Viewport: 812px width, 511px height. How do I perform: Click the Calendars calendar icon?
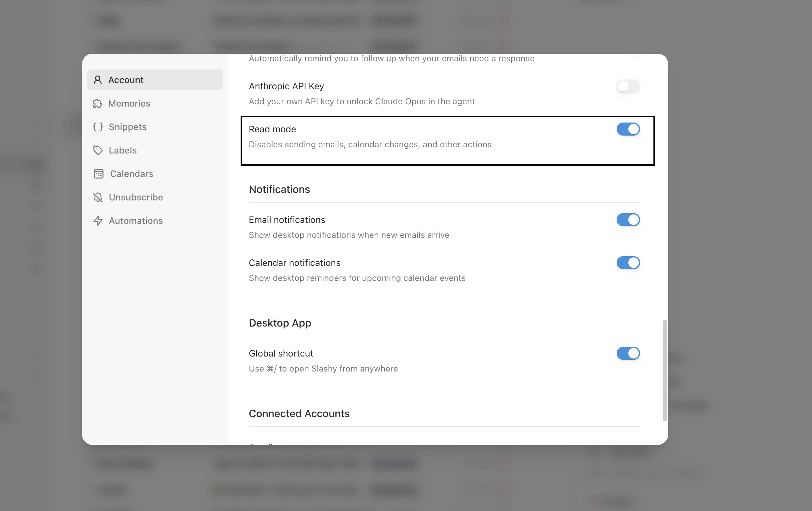pos(99,174)
